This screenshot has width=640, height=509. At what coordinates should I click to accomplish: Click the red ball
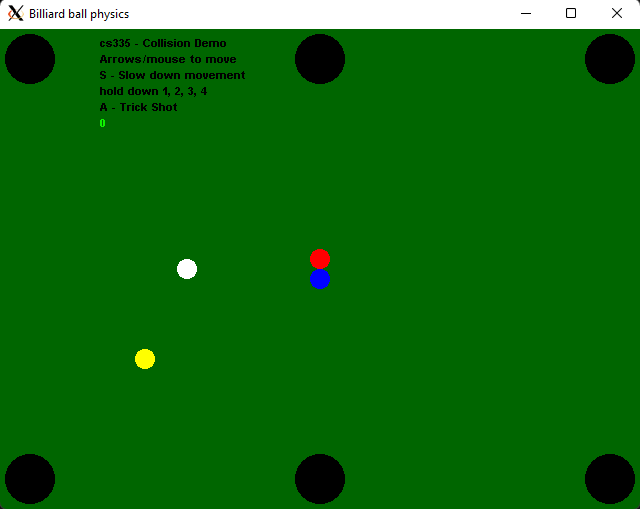[320, 259]
